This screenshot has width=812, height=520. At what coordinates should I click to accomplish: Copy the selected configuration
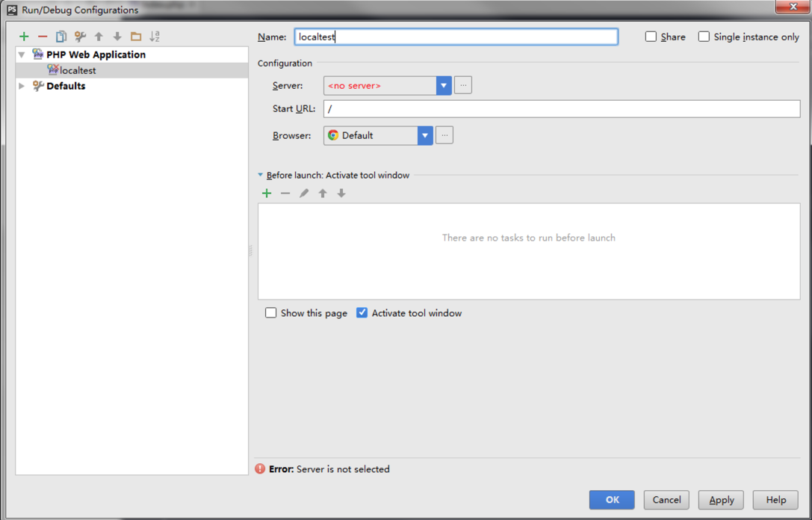point(61,37)
